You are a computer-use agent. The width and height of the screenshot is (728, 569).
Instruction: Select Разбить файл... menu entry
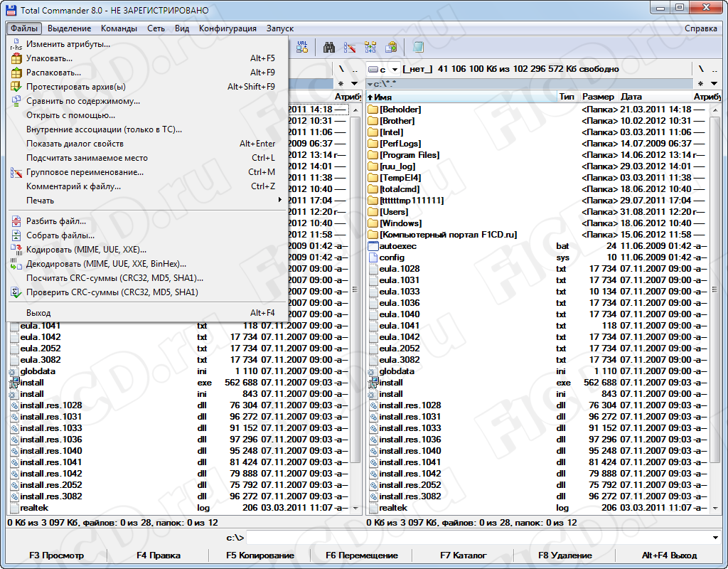coord(148,221)
